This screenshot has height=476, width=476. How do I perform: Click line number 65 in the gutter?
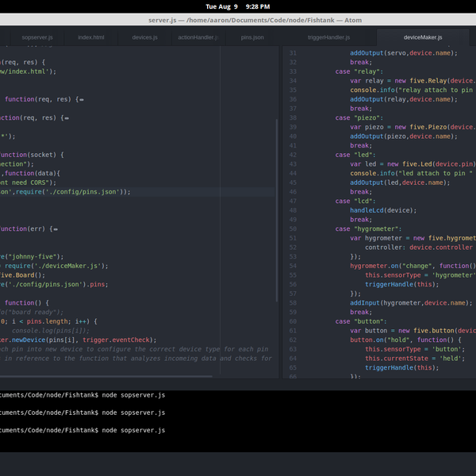pos(293,367)
